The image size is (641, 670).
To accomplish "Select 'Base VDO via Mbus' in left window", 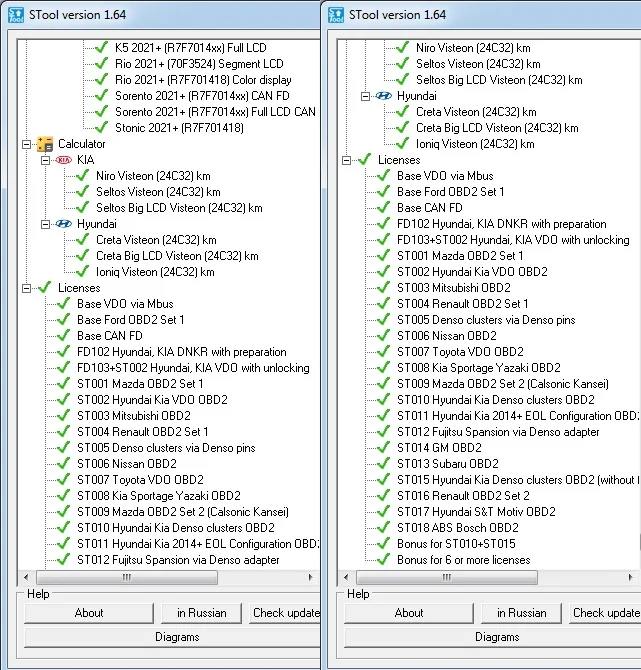I will click(125, 304).
